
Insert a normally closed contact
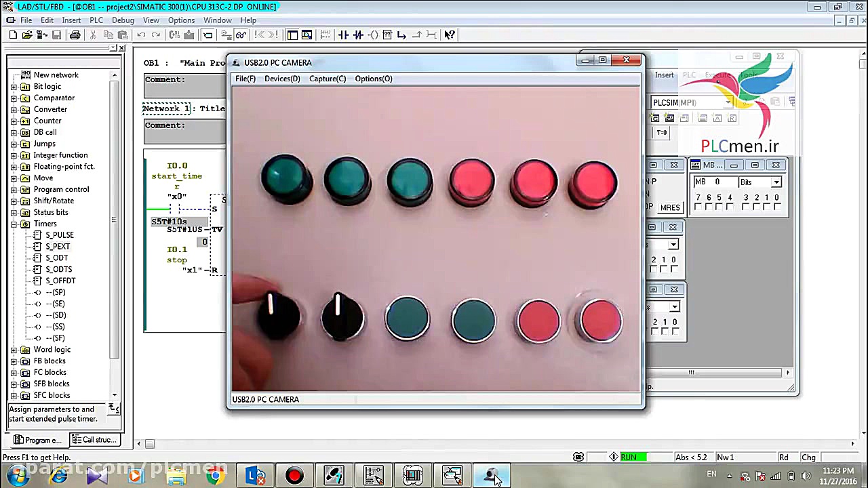tap(358, 35)
